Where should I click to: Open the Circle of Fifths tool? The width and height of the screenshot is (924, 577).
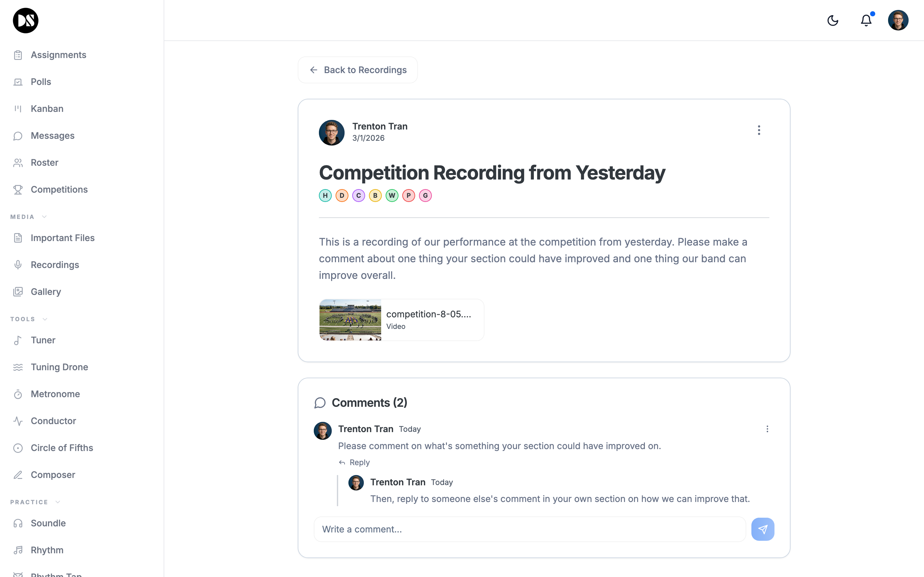click(x=62, y=447)
